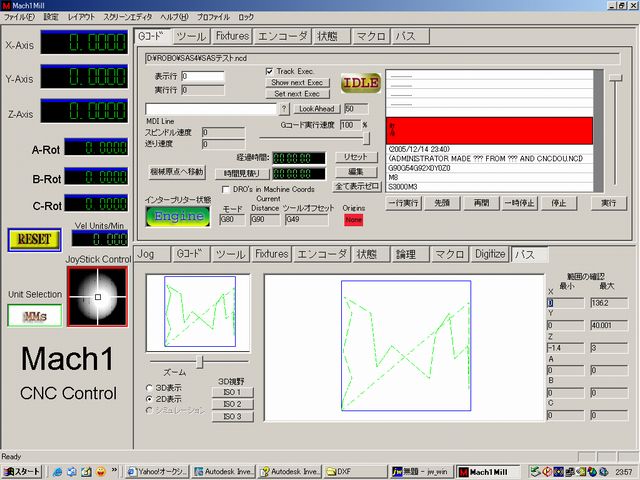Toggle the MMs unit selection button

pyautogui.click(x=35, y=316)
